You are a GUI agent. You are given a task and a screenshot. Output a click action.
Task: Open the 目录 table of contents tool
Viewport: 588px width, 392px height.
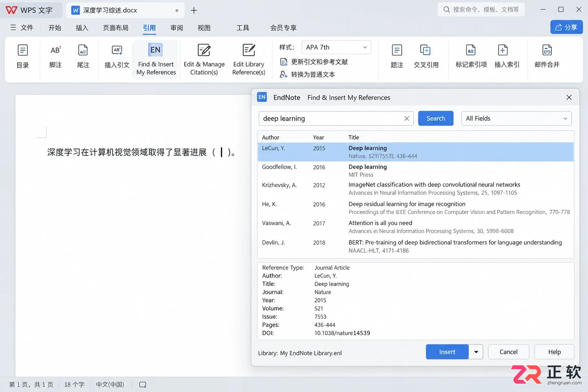22,57
